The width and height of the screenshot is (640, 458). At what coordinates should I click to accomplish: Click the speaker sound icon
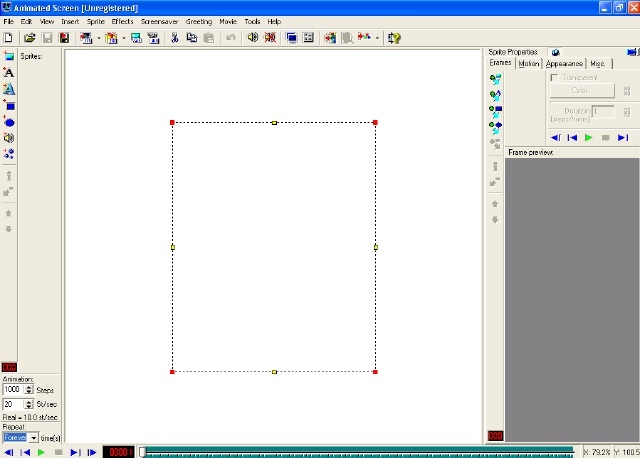point(253,38)
